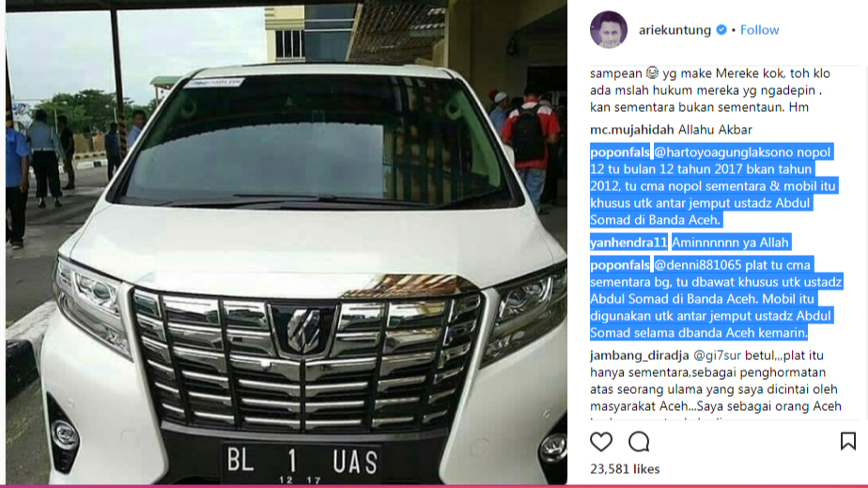This screenshot has height=488, width=868.
Task: Click the BL 1 UAS license plate
Action: (x=302, y=463)
